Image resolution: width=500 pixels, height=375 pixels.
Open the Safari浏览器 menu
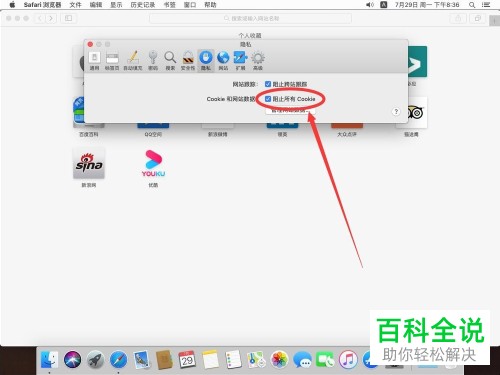(42, 5)
